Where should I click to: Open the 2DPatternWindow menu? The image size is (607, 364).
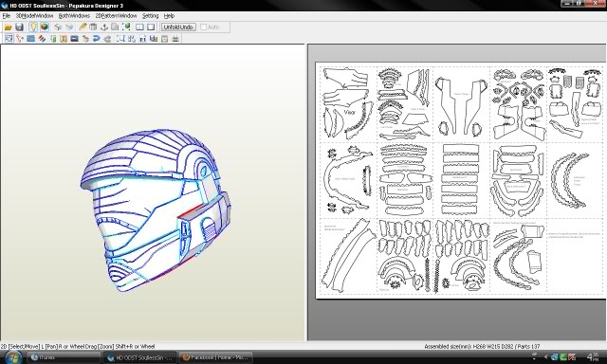(116, 16)
